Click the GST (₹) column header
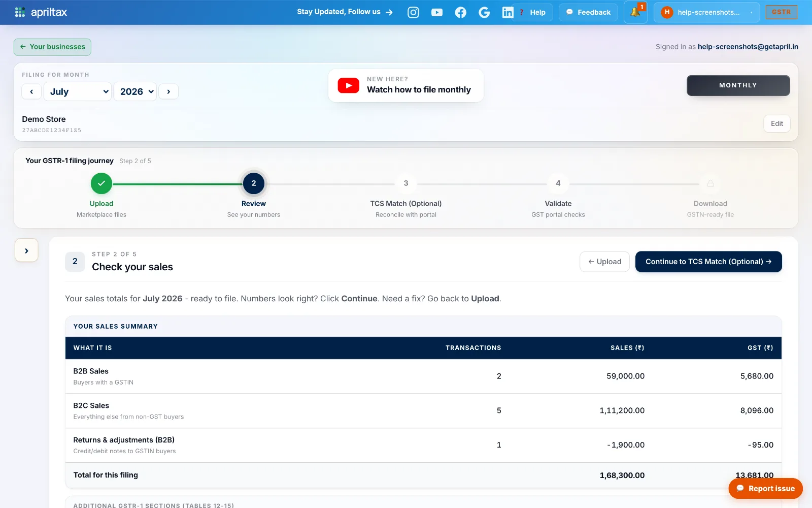Viewport: 812px width, 508px height. pos(760,348)
